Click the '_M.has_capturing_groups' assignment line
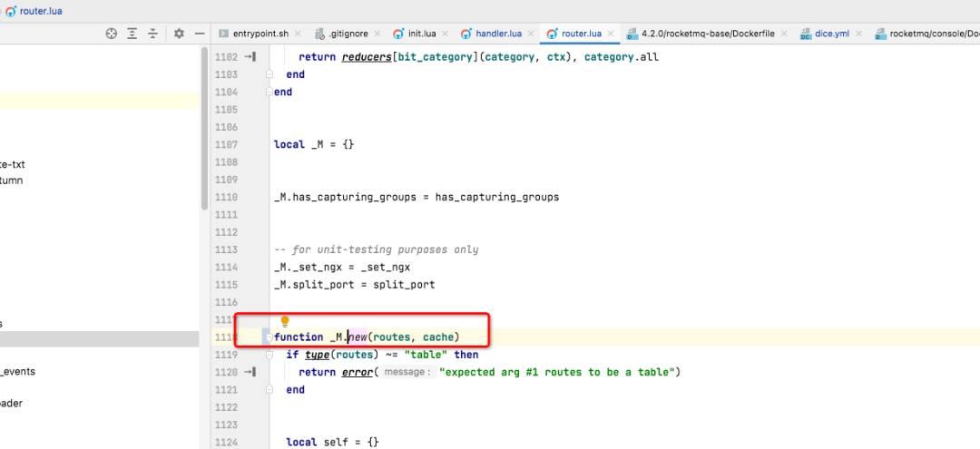 pos(416,197)
